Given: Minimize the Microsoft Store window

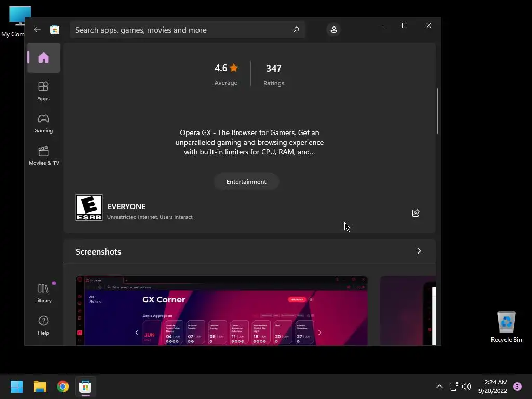Looking at the screenshot, I should [381, 25].
